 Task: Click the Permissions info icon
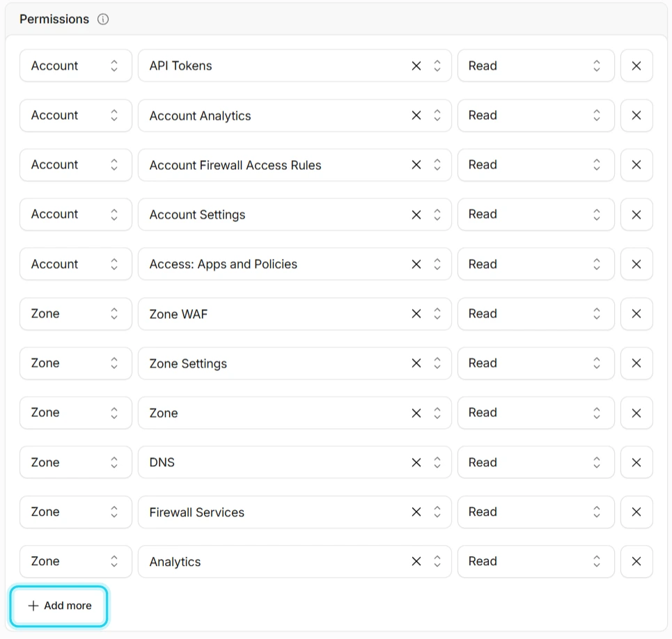[103, 19]
